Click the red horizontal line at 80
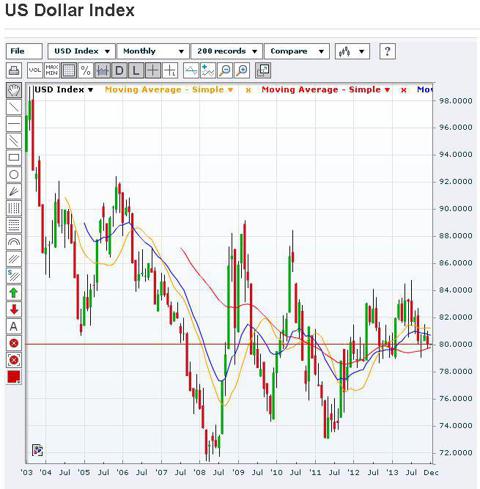480x489 pixels. [x=229, y=344]
